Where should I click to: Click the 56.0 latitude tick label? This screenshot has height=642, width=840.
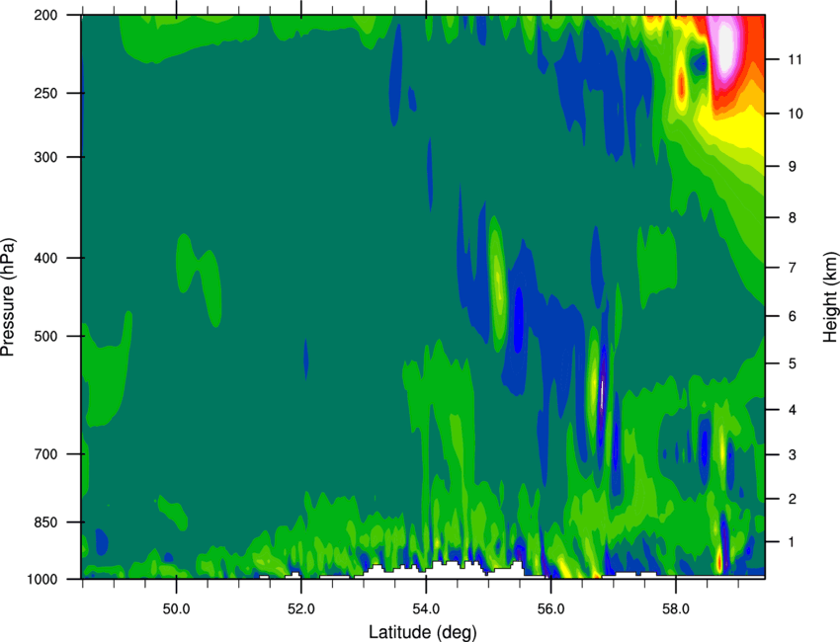click(x=550, y=609)
